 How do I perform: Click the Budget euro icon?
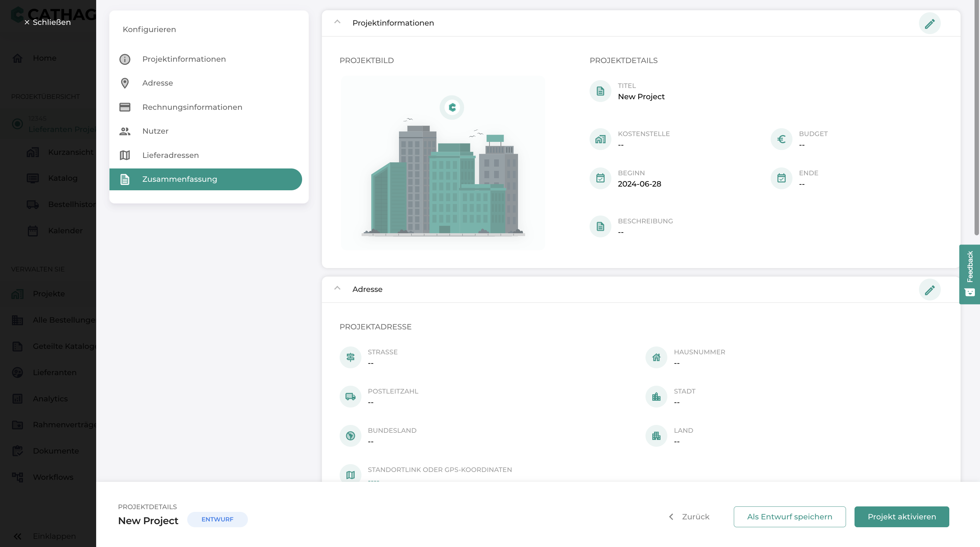(x=782, y=139)
